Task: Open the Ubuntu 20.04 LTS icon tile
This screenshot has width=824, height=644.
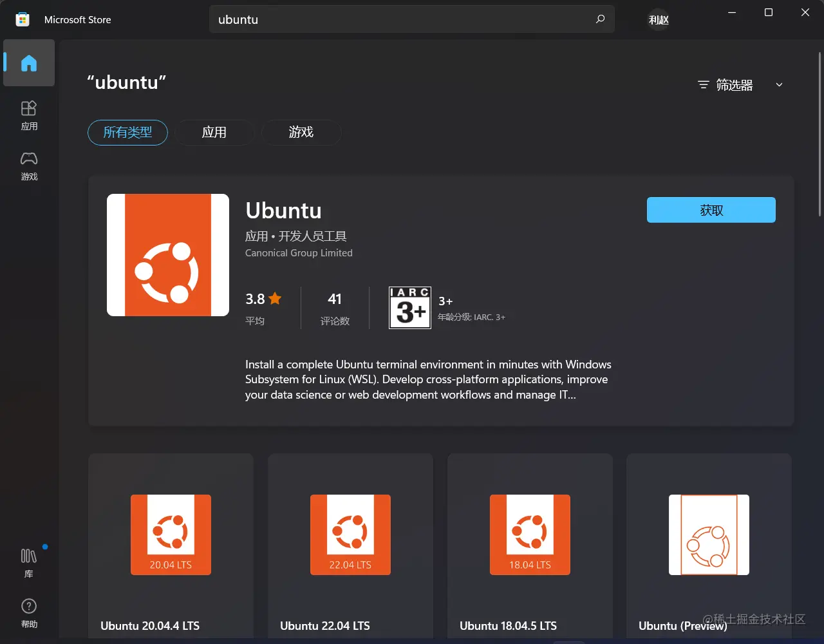Action: tap(171, 535)
